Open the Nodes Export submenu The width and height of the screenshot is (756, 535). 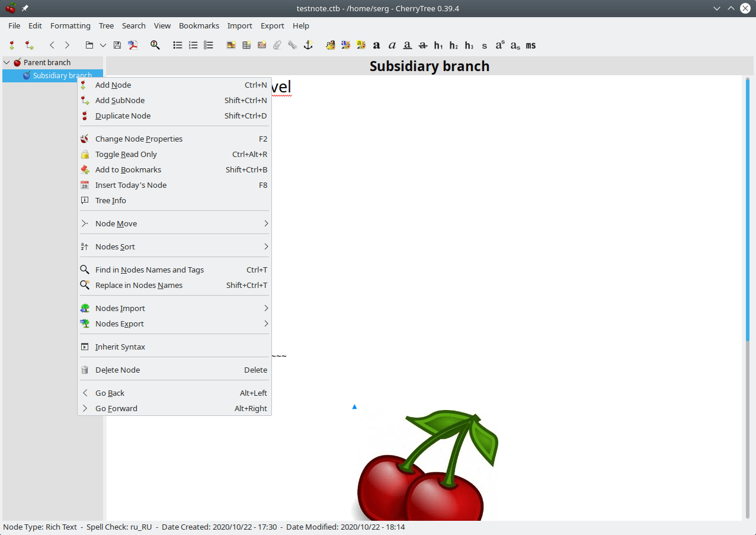119,323
